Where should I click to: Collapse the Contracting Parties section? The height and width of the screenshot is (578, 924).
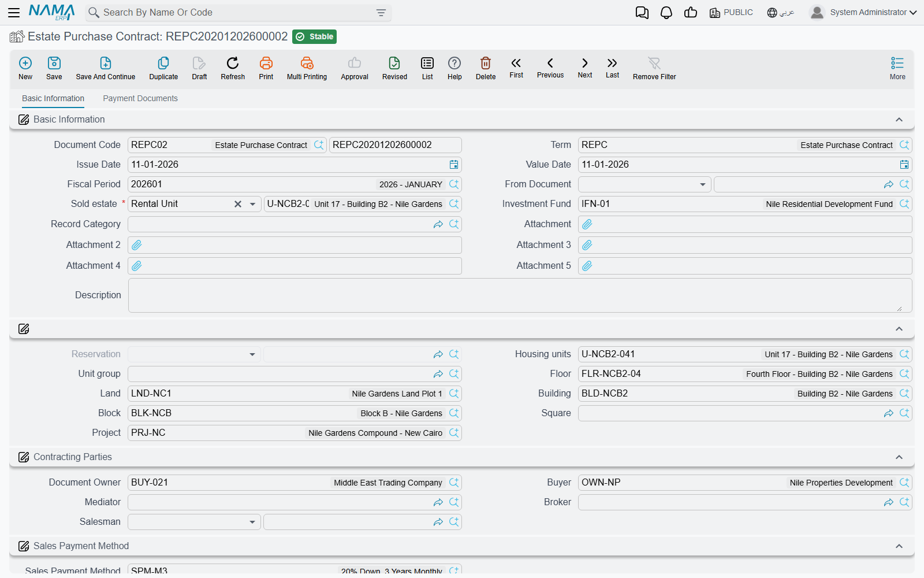coord(899,457)
